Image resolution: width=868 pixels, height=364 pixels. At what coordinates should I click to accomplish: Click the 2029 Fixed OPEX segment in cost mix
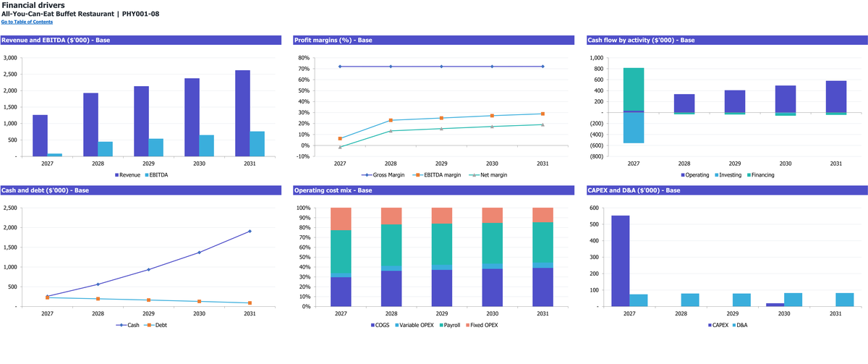pos(442,216)
